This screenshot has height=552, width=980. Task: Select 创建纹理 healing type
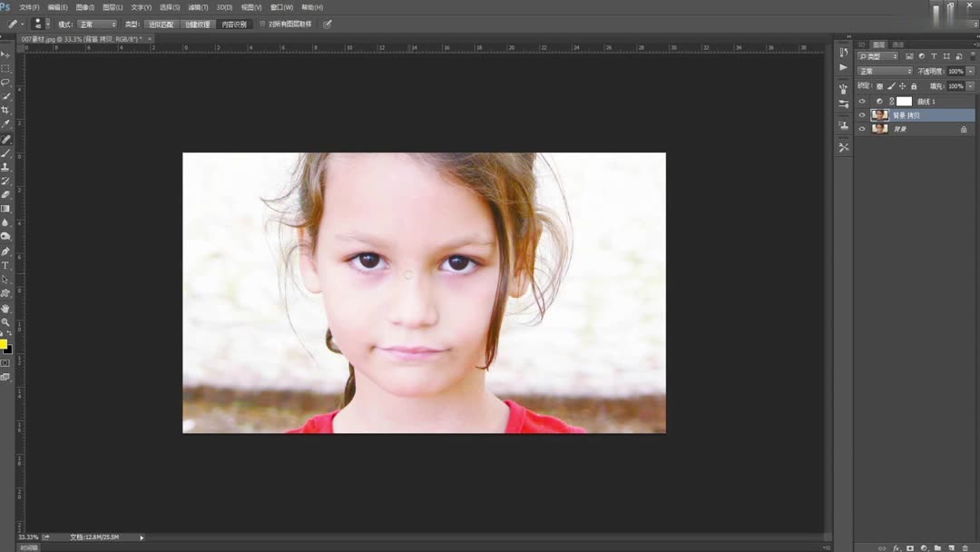click(x=199, y=25)
